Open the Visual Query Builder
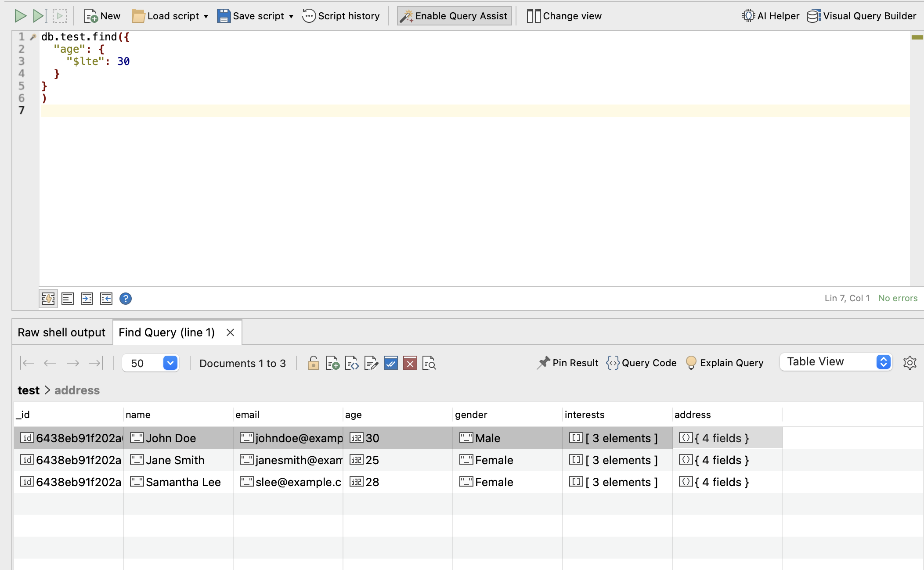The image size is (924, 570). [862, 16]
